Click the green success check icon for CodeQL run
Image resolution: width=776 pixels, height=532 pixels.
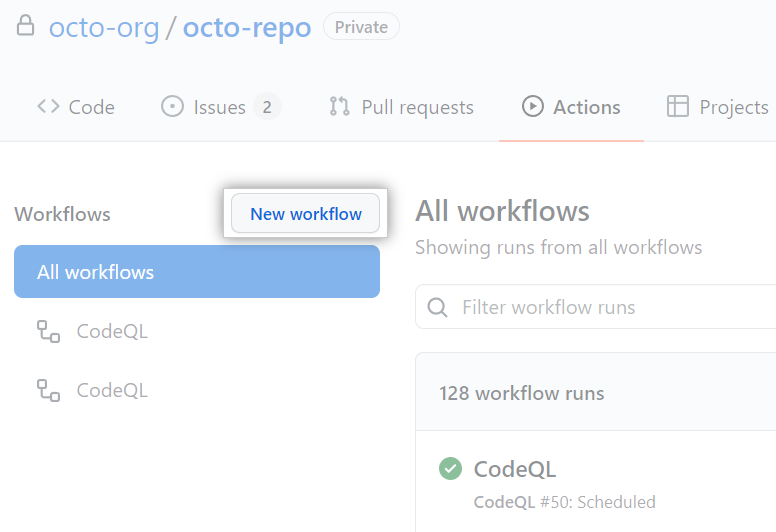450,468
